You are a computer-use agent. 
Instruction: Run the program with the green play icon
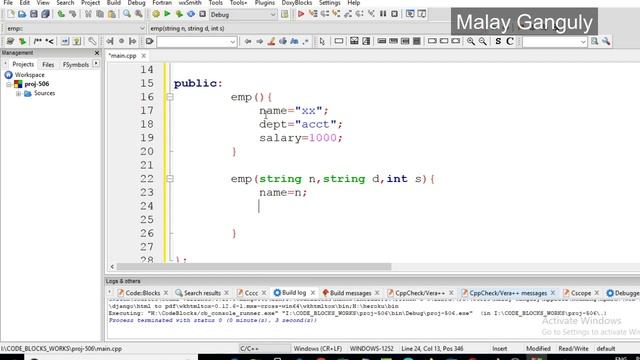point(167,14)
